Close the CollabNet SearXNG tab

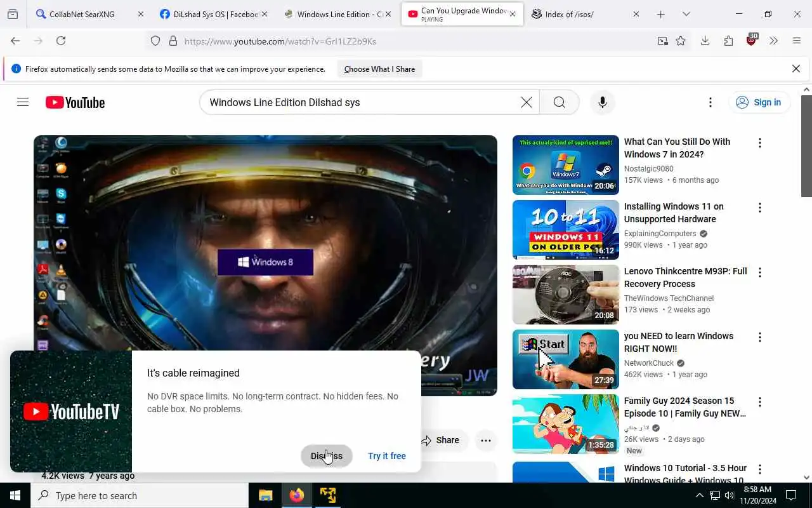[x=141, y=14]
